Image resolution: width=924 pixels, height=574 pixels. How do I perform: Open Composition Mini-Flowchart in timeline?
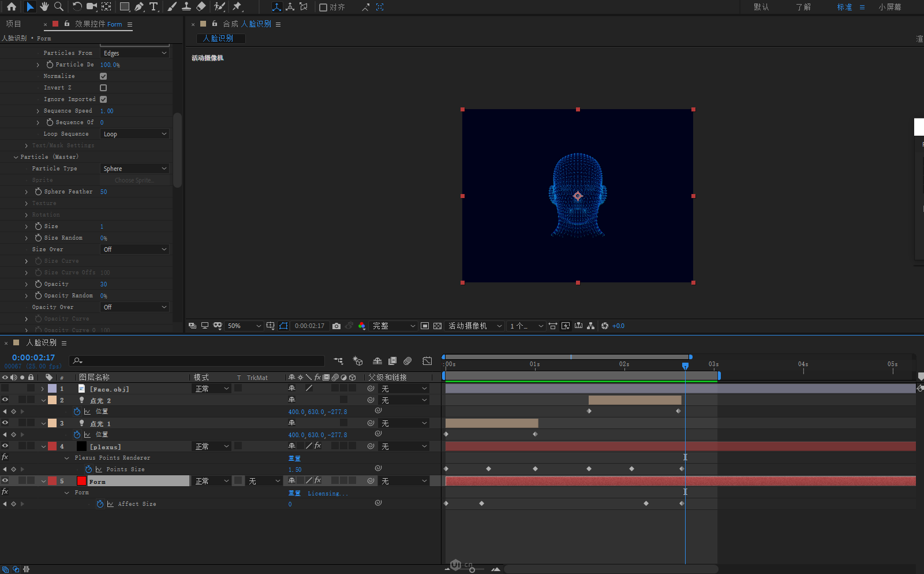pyautogui.click(x=339, y=361)
